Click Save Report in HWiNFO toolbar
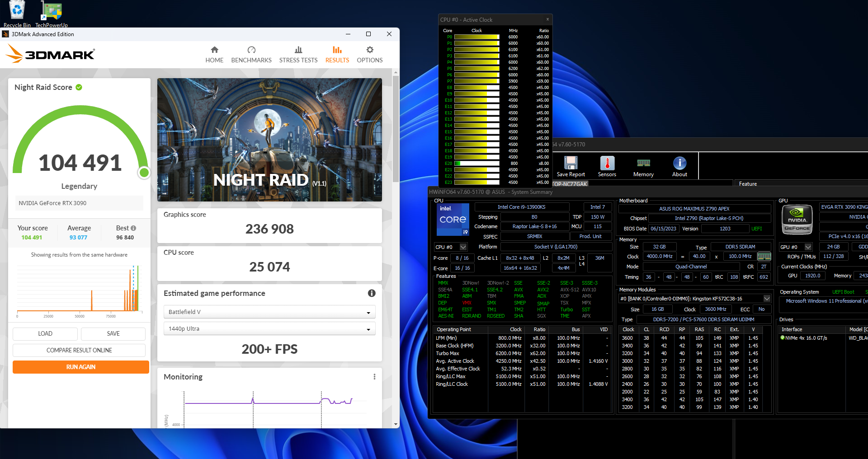This screenshot has width=868, height=459. [571, 166]
